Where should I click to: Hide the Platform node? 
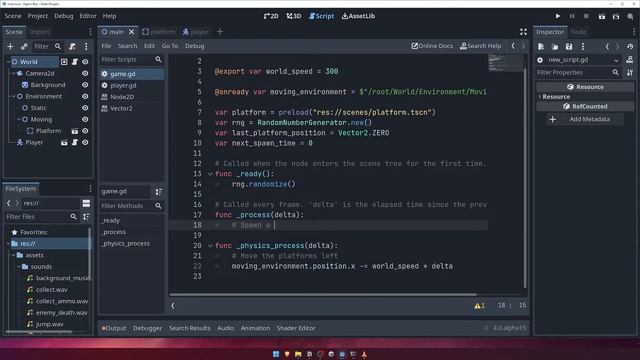point(85,131)
